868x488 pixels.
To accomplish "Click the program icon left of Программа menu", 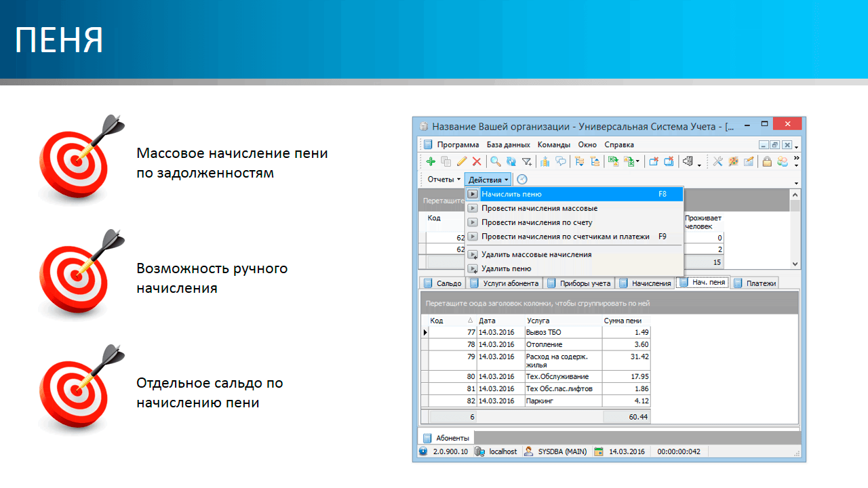I will point(428,144).
